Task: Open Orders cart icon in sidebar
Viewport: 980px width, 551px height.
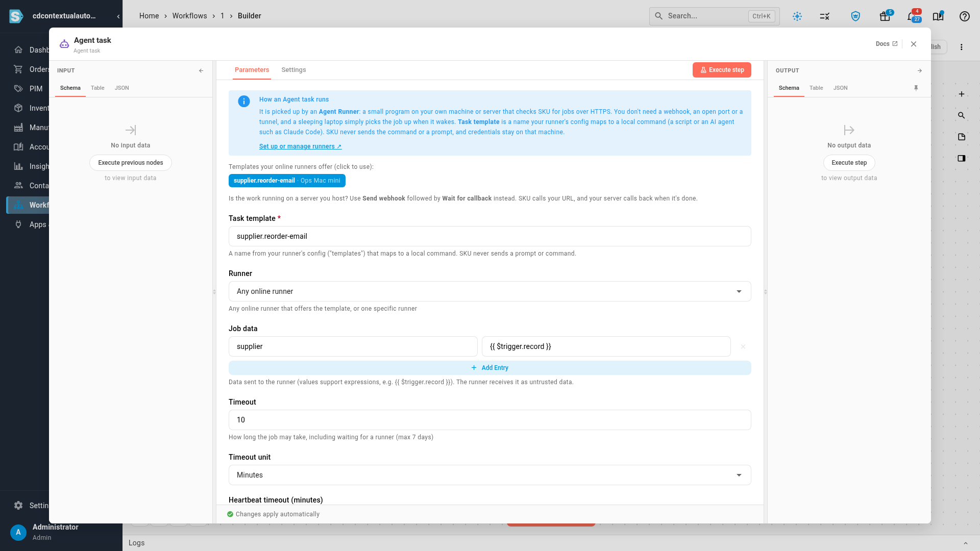Action: point(18,69)
